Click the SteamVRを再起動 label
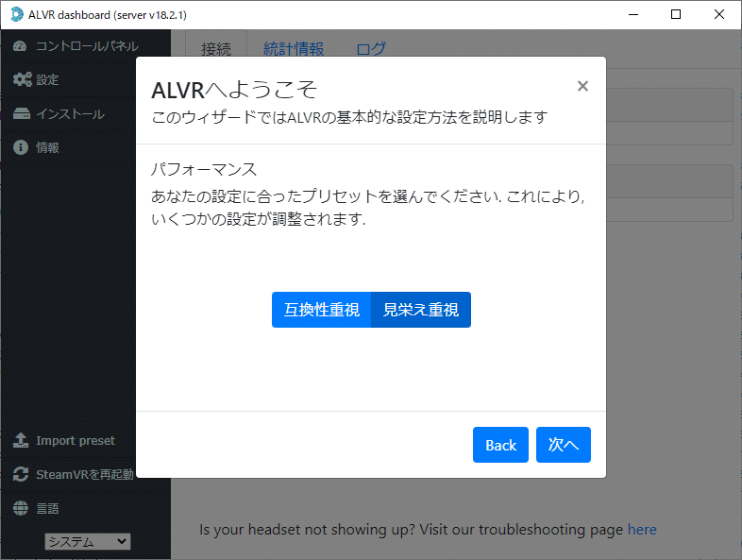The image size is (742, 560). click(x=85, y=474)
